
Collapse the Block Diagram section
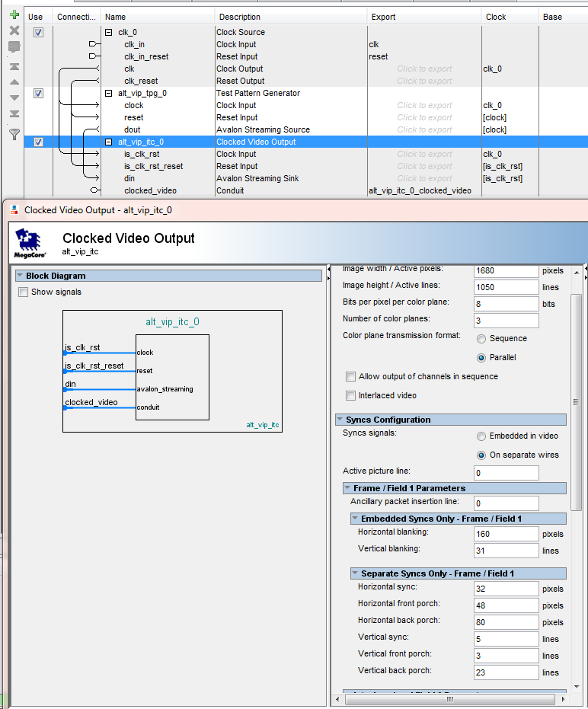(20, 276)
